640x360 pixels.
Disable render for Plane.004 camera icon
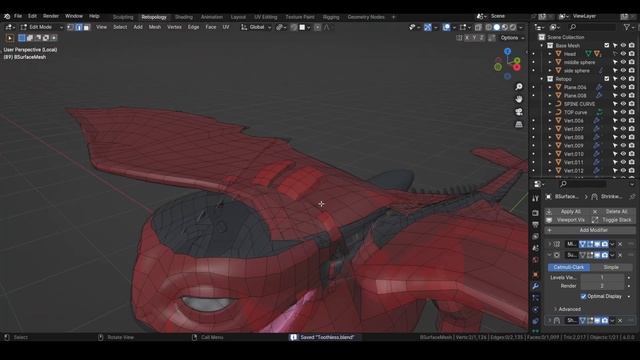632,87
